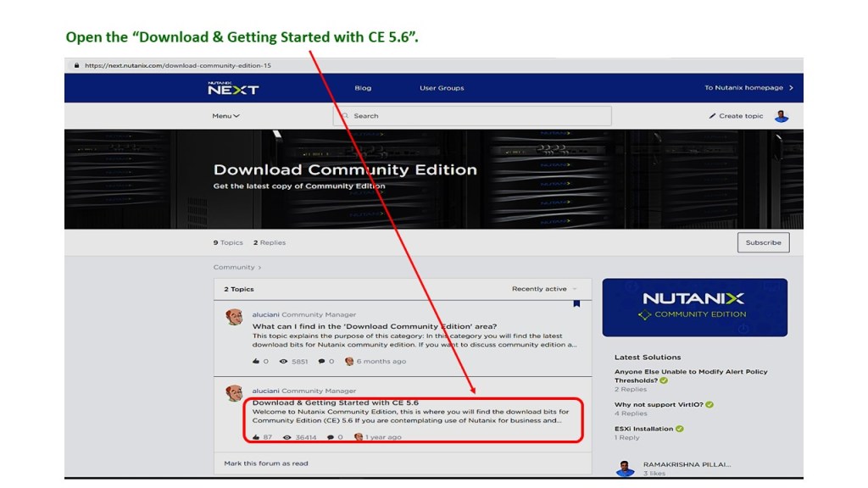Click the Nutanix NEXT logo
The height and width of the screenshot is (488, 868).
click(x=233, y=88)
